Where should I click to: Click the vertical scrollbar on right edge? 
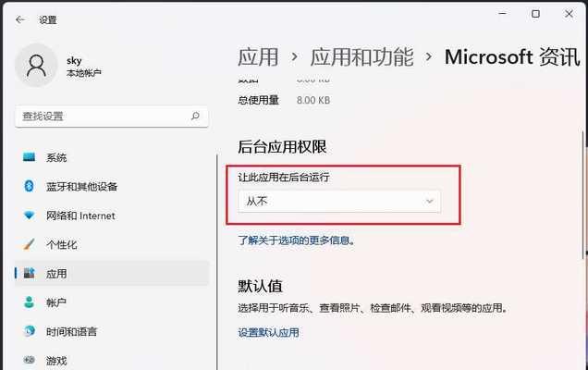(x=584, y=194)
